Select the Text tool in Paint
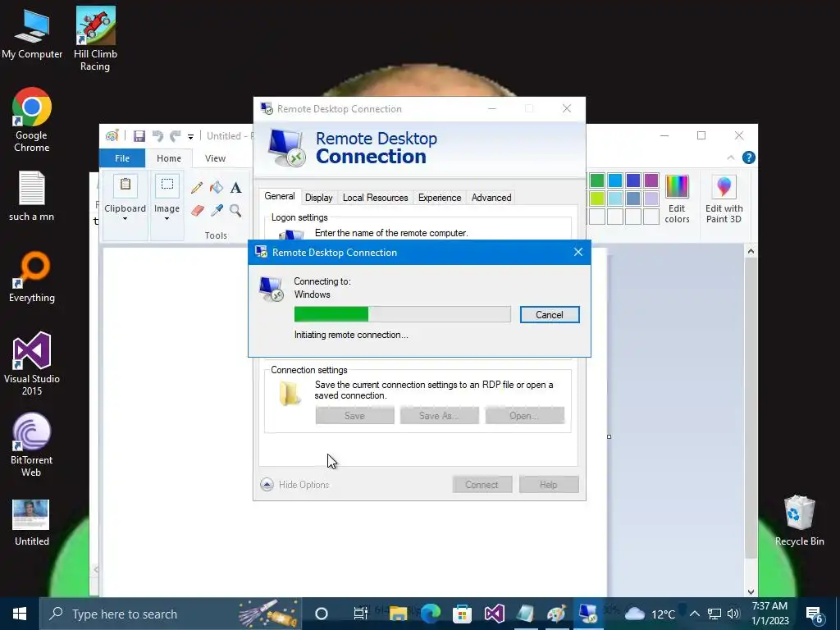The height and width of the screenshot is (630, 840). (235, 188)
